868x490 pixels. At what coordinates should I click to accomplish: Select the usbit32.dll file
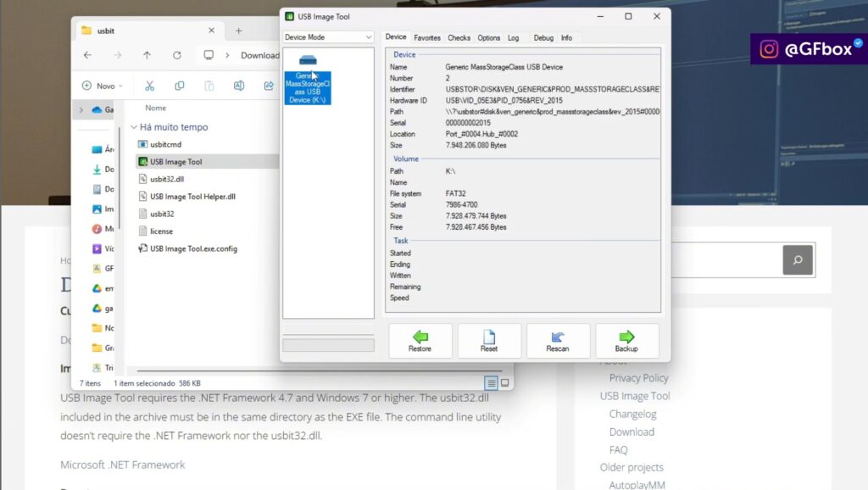[x=167, y=179]
